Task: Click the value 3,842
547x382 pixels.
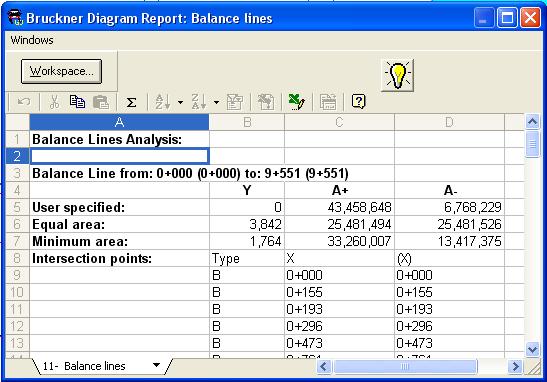Action: (x=265, y=225)
